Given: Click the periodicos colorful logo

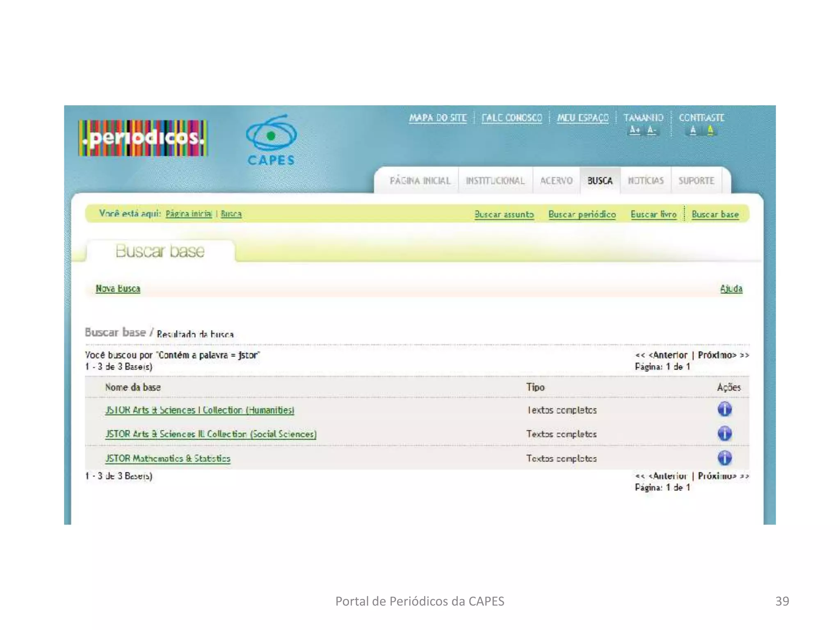Looking at the screenshot, I should [x=143, y=138].
